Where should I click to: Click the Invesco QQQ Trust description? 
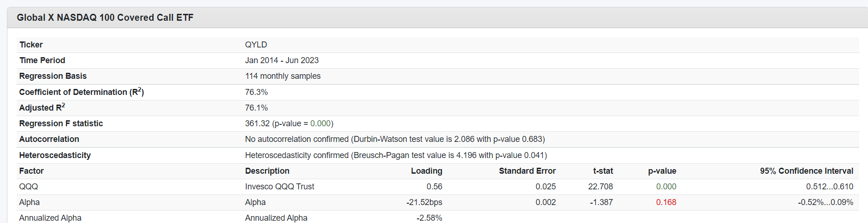(x=279, y=187)
